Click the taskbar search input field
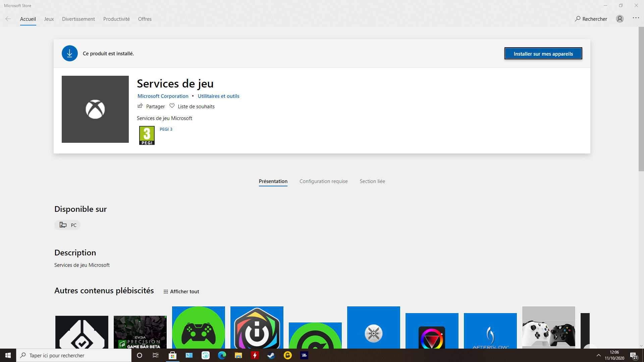The height and width of the screenshot is (362, 644). tap(74, 355)
